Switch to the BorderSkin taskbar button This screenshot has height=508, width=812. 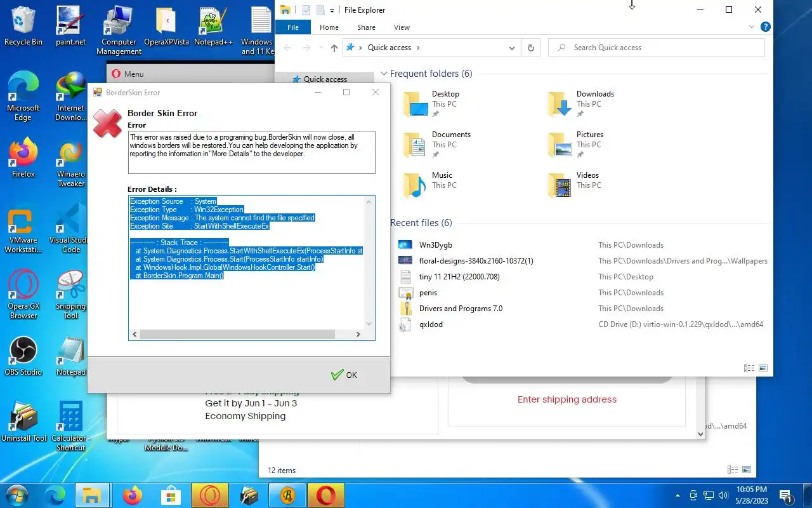coord(287,495)
